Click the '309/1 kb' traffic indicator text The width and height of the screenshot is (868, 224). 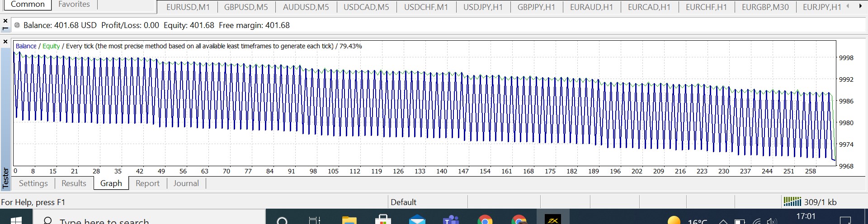pyautogui.click(x=820, y=202)
